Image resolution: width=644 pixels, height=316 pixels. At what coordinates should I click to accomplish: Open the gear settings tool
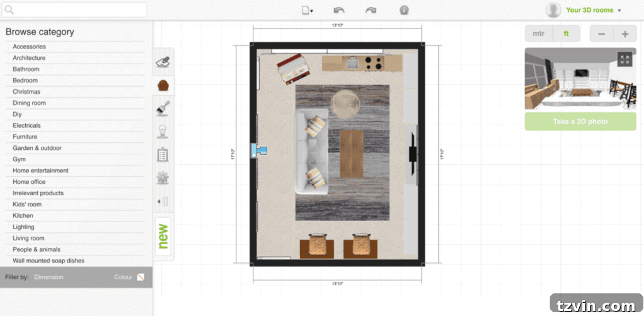(163, 178)
